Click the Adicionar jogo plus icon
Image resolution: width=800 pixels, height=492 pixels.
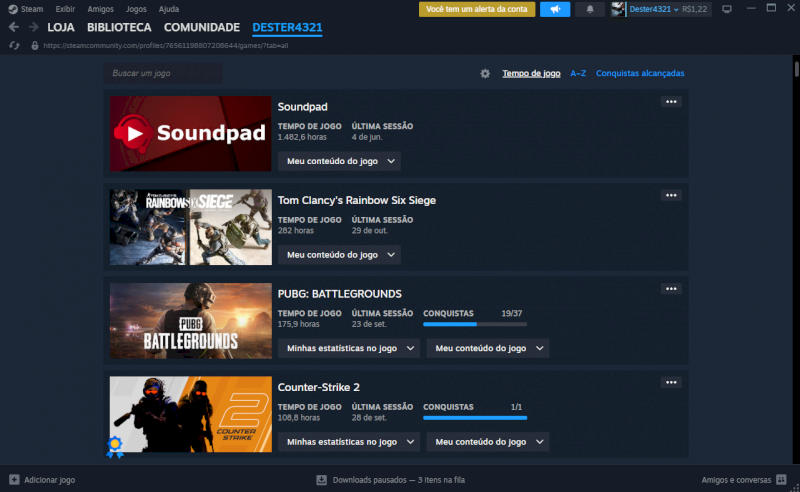(x=13, y=480)
